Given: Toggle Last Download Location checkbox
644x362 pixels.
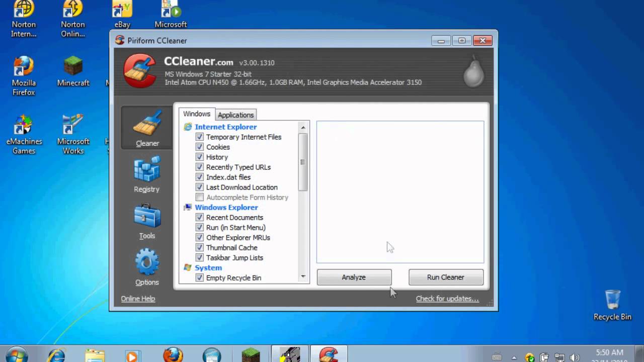Looking at the screenshot, I should [x=200, y=187].
